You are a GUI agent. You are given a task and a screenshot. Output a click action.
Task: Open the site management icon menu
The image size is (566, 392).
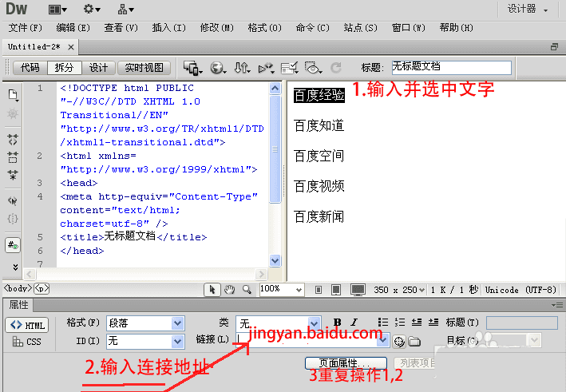coord(125,10)
